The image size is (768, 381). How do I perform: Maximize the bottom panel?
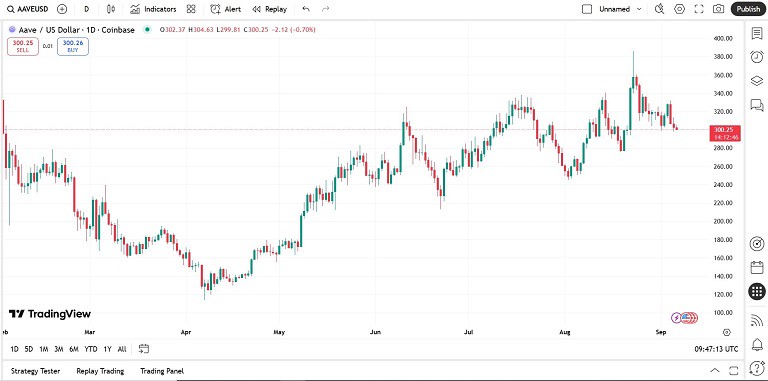click(x=733, y=371)
